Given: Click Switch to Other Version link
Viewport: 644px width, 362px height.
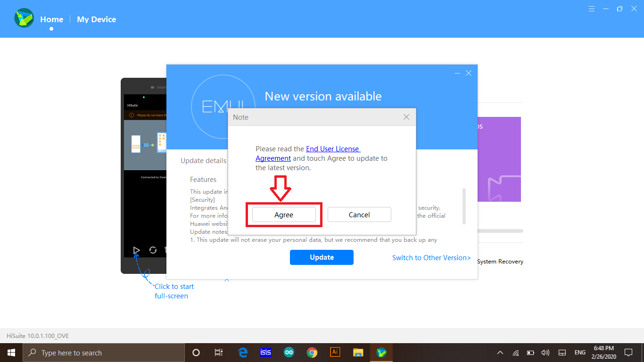Looking at the screenshot, I should (431, 258).
